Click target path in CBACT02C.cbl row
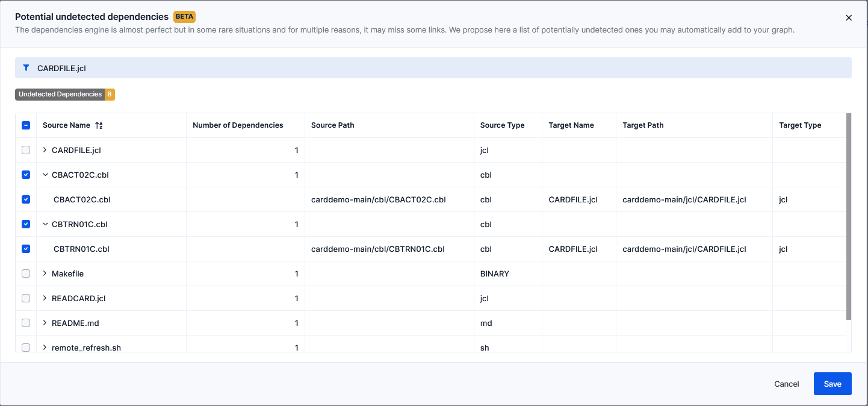The width and height of the screenshot is (868, 406). (x=684, y=199)
